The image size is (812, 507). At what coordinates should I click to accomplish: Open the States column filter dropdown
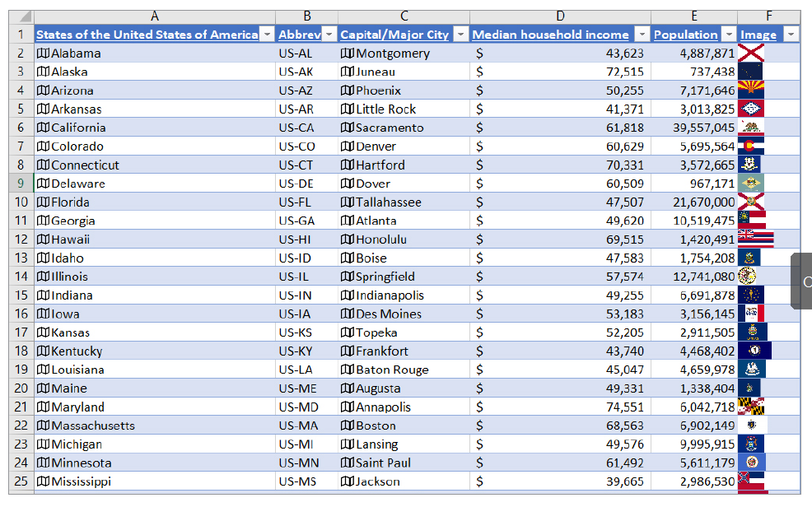(x=266, y=35)
